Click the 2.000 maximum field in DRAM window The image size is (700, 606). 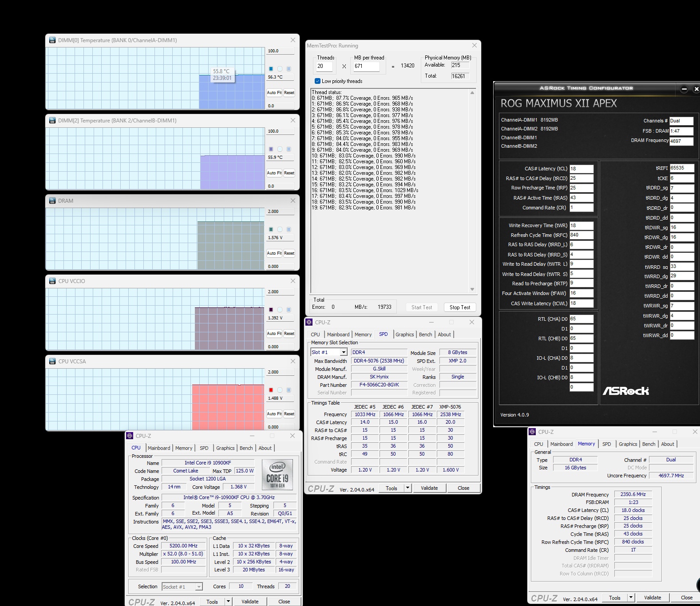tap(281, 212)
